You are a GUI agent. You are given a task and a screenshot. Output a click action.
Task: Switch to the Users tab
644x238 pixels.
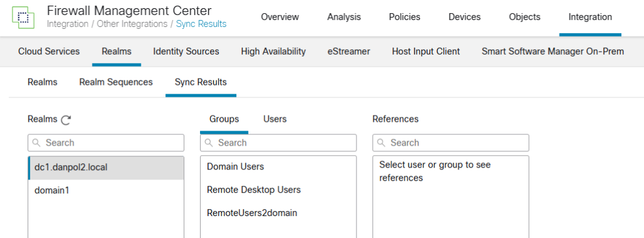coord(275,119)
